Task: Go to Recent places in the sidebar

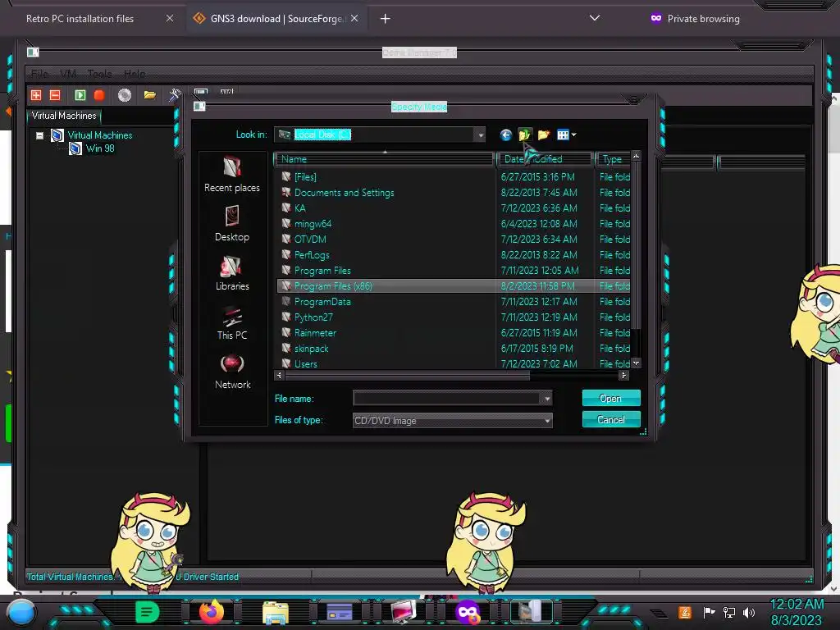Action: tap(232, 175)
